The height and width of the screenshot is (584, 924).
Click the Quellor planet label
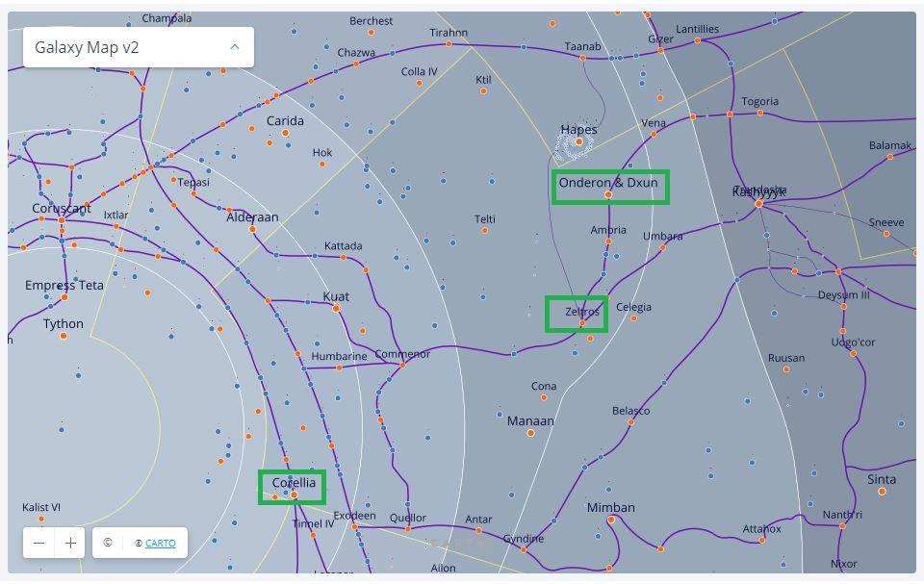pyautogui.click(x=408, y=518)
